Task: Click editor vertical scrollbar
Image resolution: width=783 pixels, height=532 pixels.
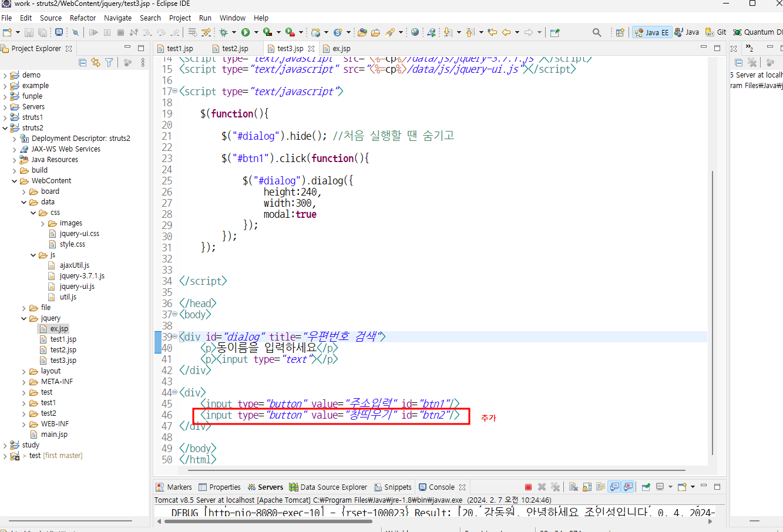Action: click(x=713, y=312)
